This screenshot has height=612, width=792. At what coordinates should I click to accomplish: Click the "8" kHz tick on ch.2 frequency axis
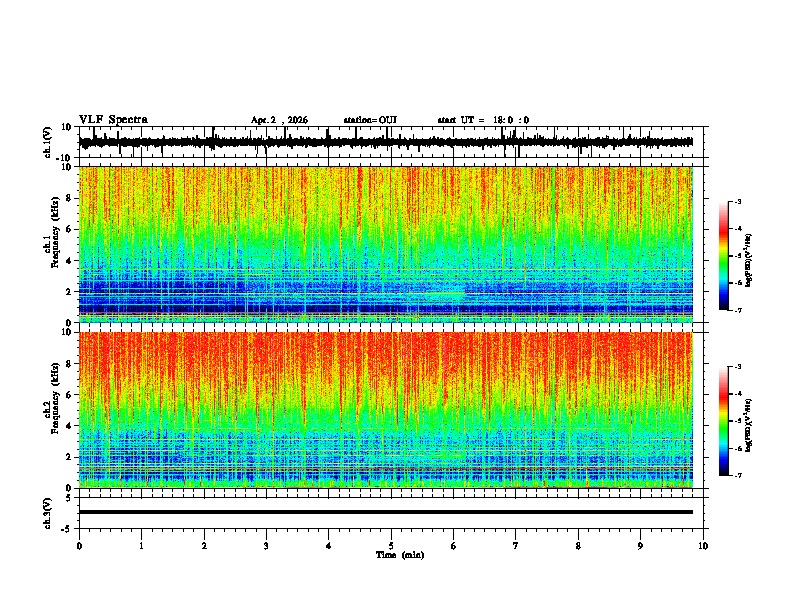(70, 364)
